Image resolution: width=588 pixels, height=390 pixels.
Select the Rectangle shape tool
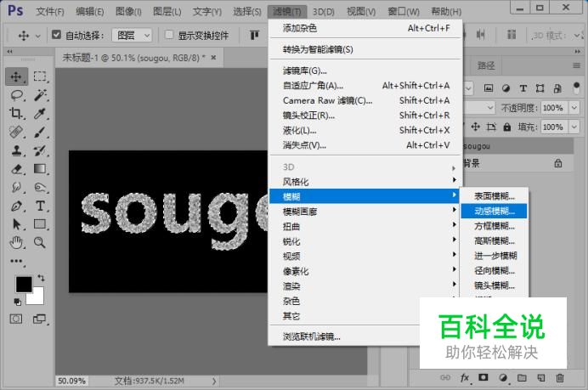(x=40, y=224)
